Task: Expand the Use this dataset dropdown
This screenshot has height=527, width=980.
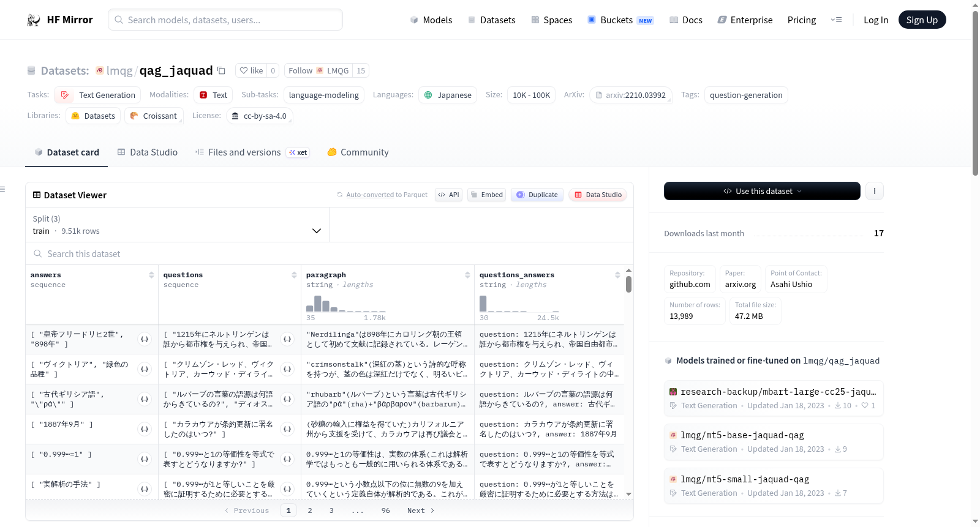Action: point(762,191)
